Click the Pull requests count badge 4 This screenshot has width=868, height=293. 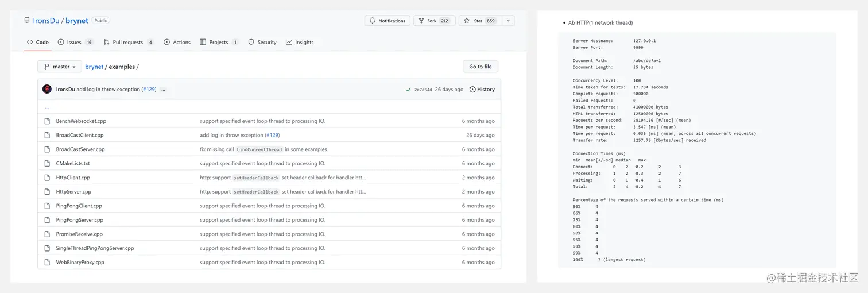click(x=150, y=42)
